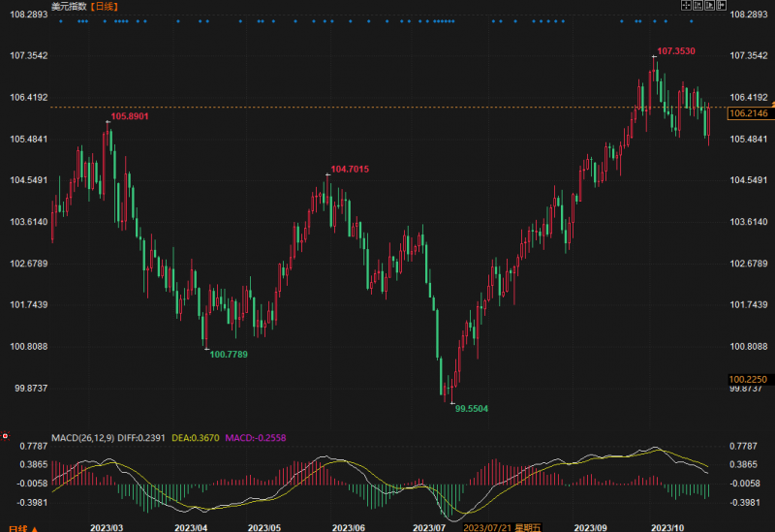Screen dimensions: 775x532
Task: Click the 100.7789 trough price label
Action: tap(229, 355)
